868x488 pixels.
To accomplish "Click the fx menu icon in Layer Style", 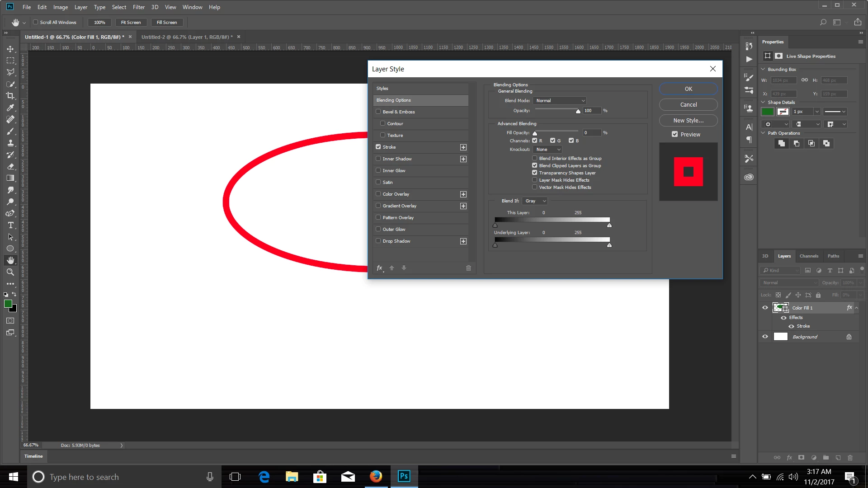I will [x=380, y=268].
